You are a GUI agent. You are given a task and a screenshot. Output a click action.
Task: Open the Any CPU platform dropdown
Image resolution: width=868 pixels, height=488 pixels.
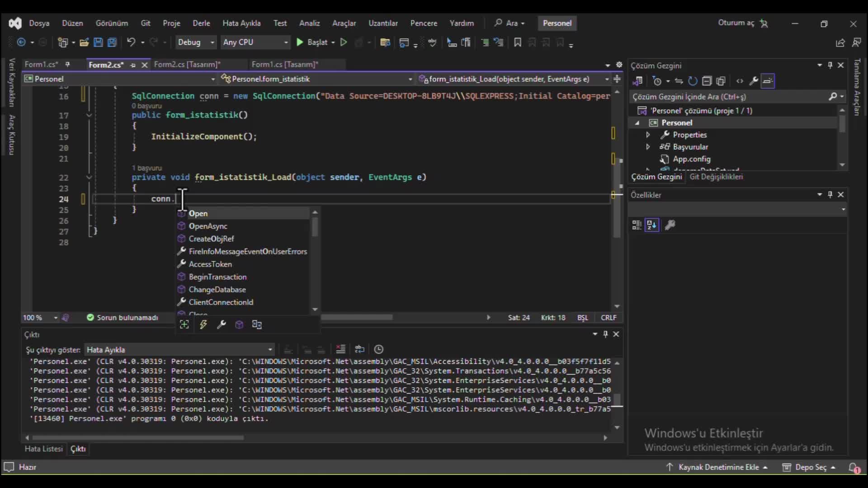coord(255,42)
